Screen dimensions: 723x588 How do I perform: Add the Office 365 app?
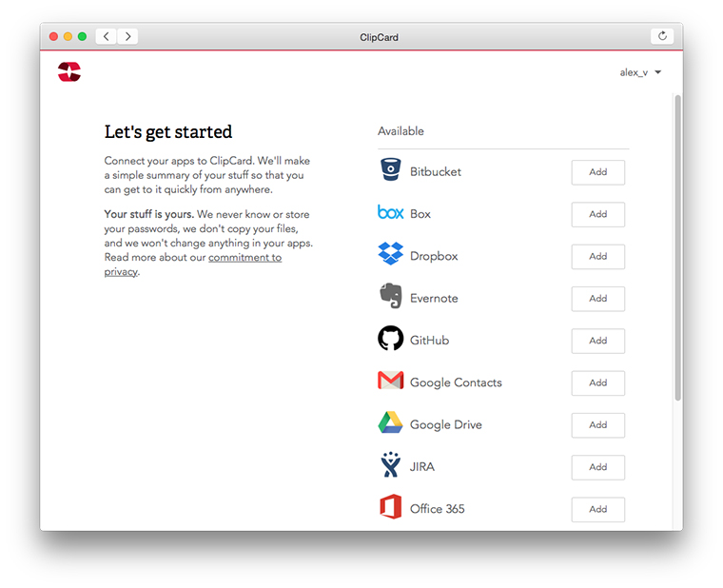(x=598, y=510)
